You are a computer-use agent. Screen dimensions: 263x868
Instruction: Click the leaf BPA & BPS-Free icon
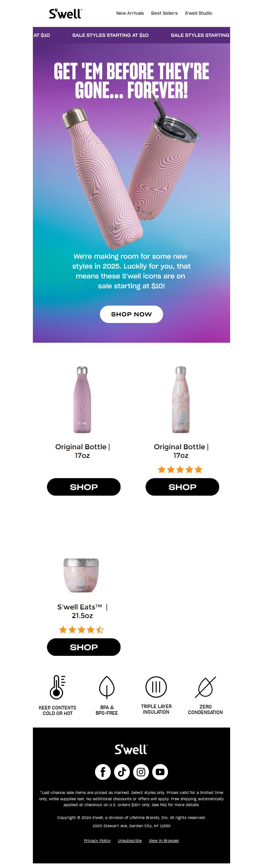[x=107, y=687]
